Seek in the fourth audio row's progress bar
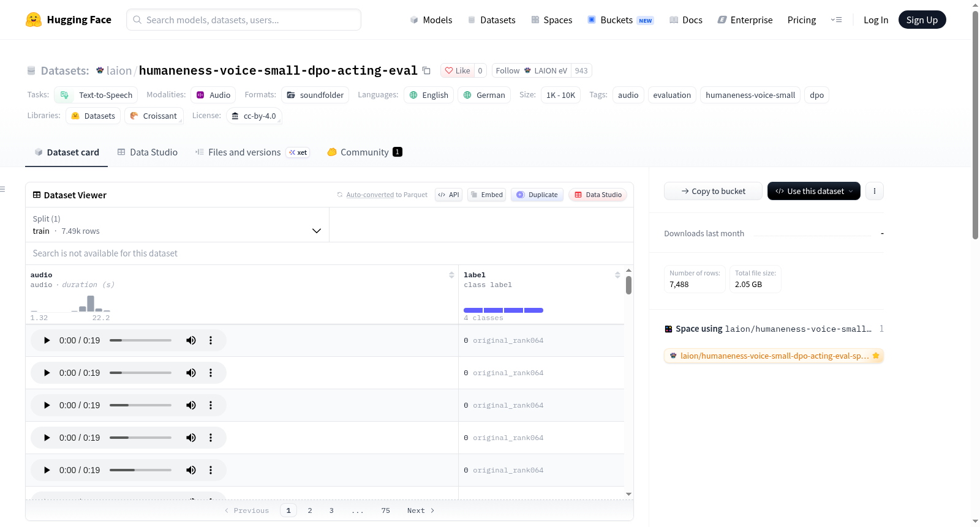 click(140, 438)
